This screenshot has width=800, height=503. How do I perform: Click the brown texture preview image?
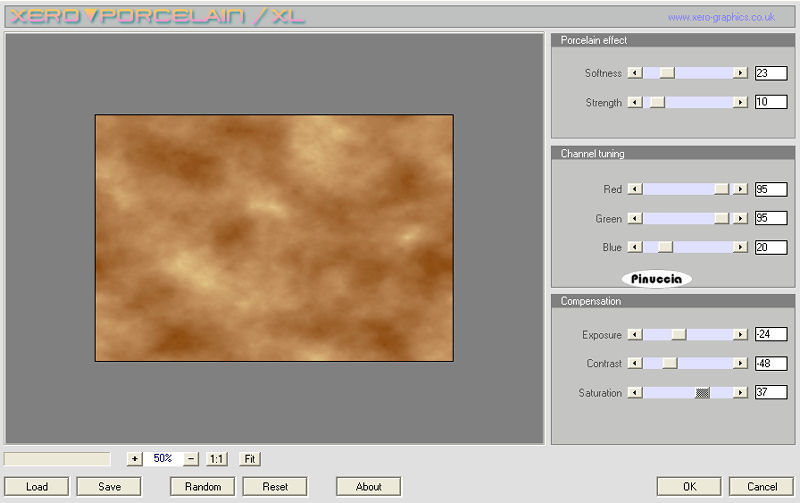[274, 238]
